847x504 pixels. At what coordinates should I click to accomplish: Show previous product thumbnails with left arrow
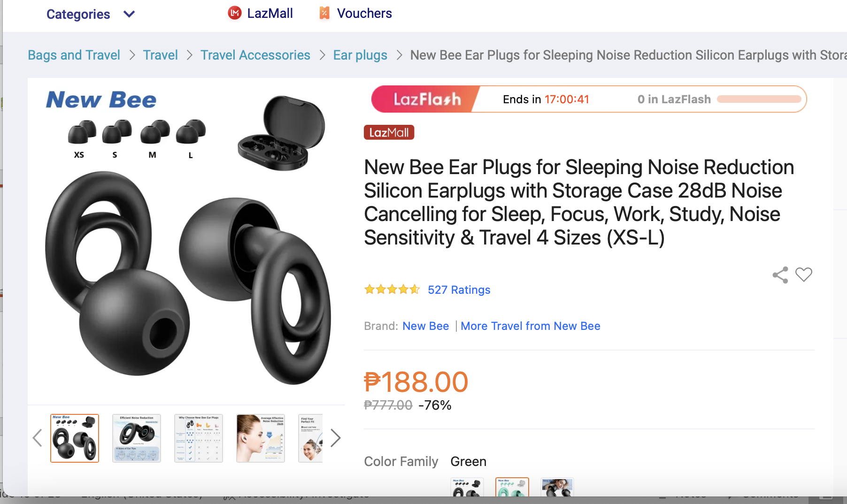click(x=38, y=438)
